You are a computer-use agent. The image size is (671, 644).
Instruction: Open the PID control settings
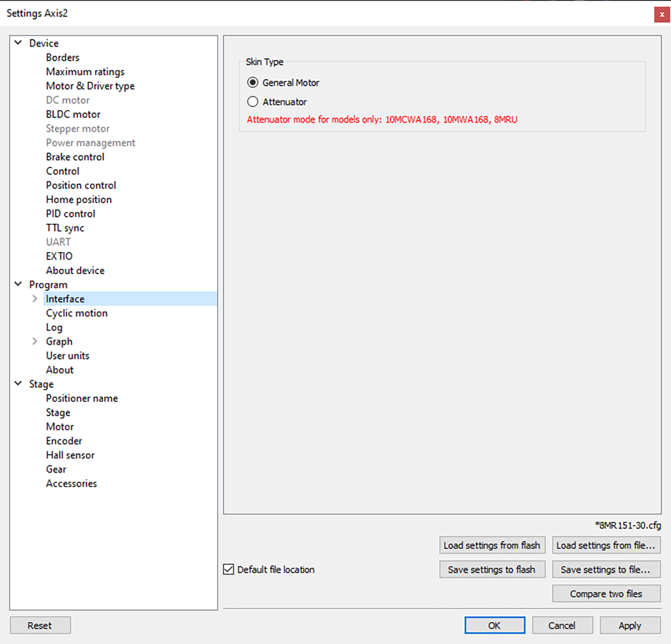[x=70, y=213]
